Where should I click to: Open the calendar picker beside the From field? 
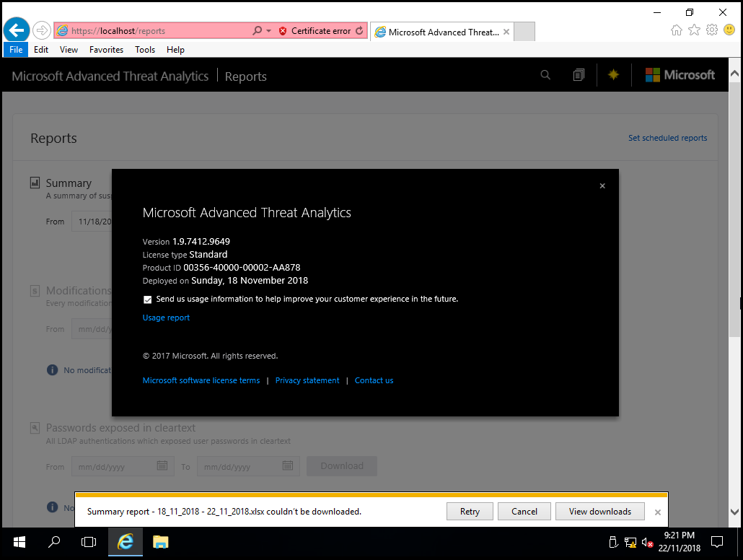[x=163, y=465]
